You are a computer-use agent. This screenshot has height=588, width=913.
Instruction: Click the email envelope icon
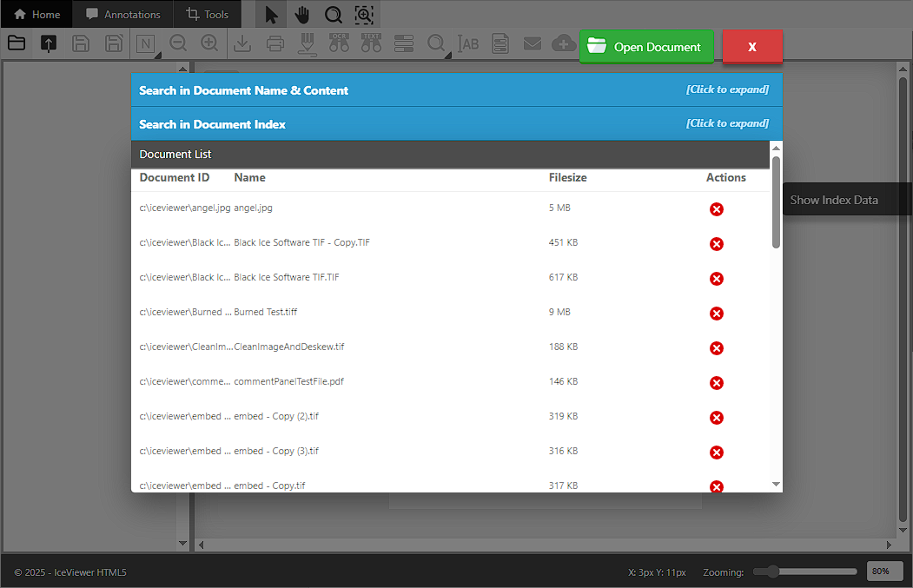[x=533, y=43]
